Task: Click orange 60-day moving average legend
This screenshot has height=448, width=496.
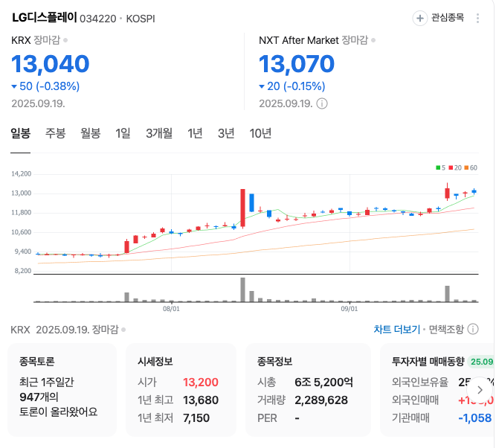Action: tap(471, 167)
